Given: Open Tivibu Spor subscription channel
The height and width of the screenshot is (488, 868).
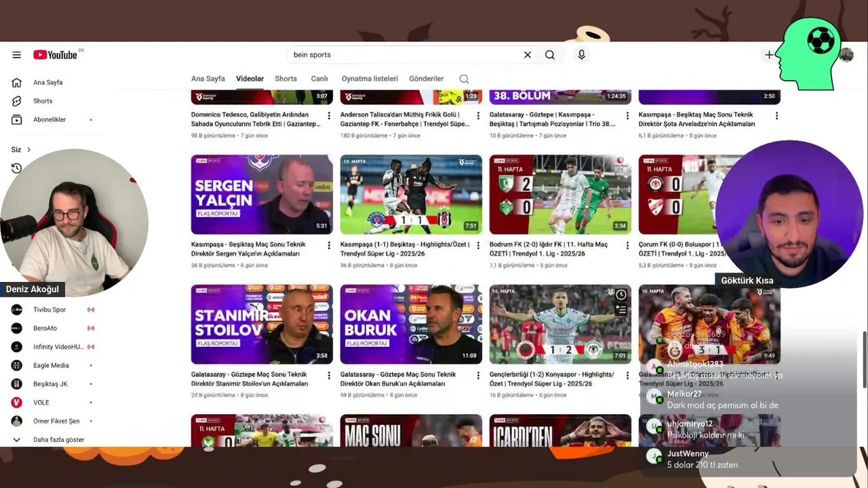Looking at the screenshot, I should click(50, 310).
